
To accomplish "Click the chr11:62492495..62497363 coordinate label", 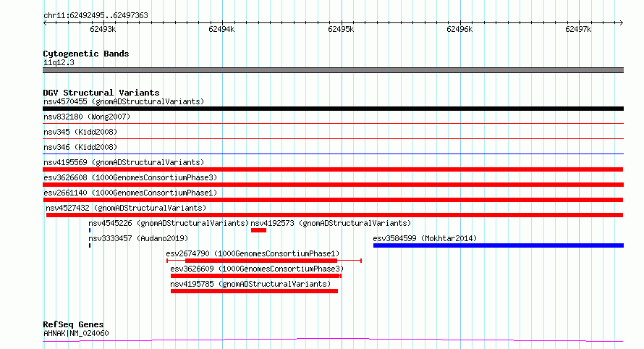I will 96,15.
